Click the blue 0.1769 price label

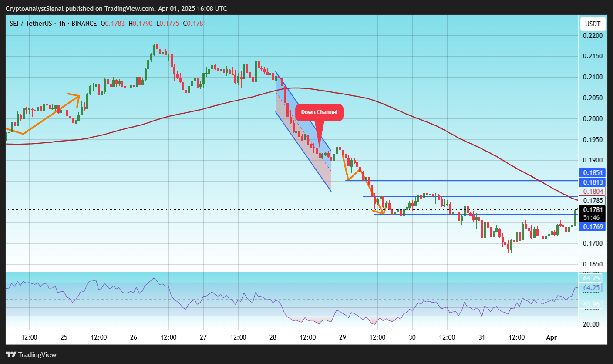(x=593, y=226)
